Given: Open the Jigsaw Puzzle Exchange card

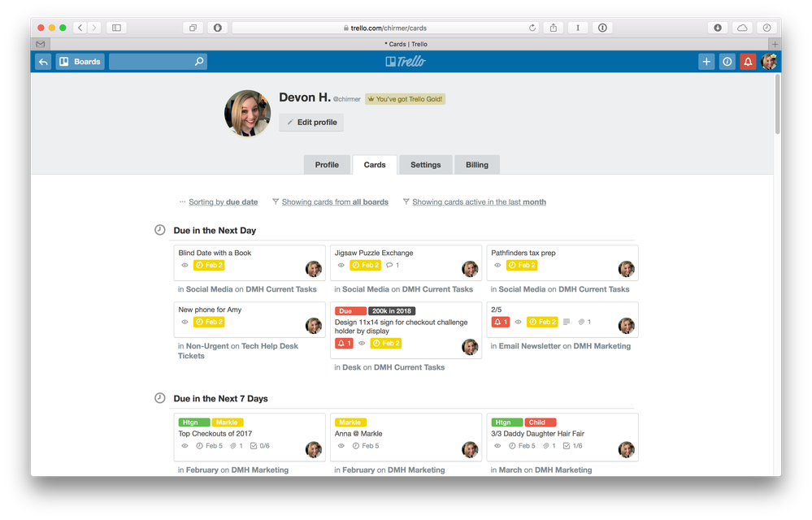Looking at the screenshot, I should [406, 262].
